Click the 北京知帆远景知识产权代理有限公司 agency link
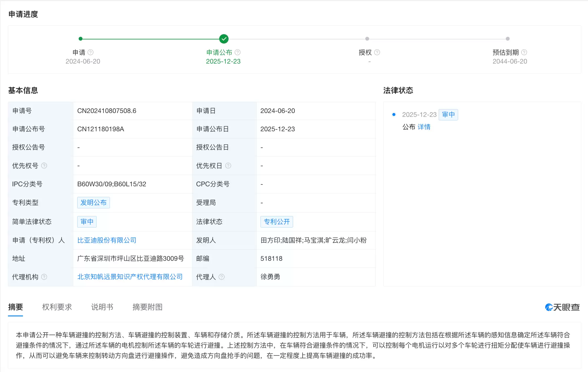588x372 pixels. (130, 277)
